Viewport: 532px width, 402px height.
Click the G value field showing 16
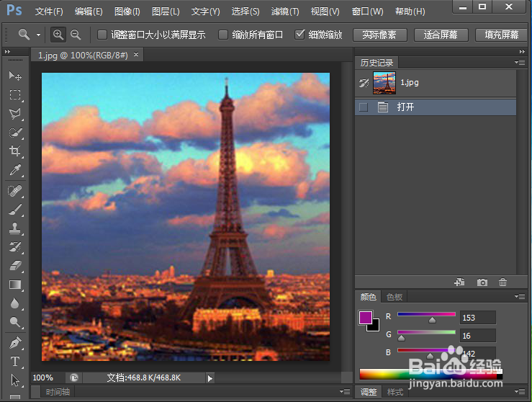478,336
